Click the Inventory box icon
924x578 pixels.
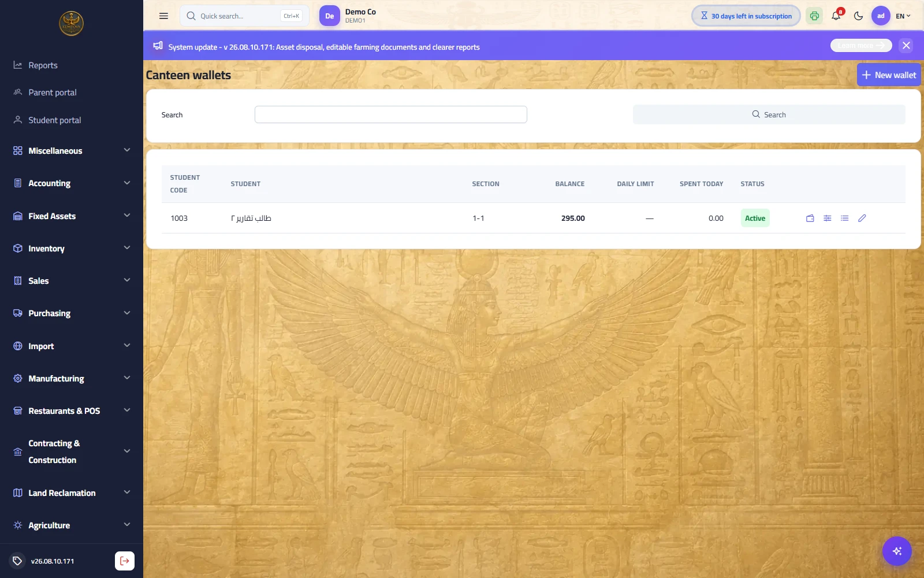[x=18, y=249]
